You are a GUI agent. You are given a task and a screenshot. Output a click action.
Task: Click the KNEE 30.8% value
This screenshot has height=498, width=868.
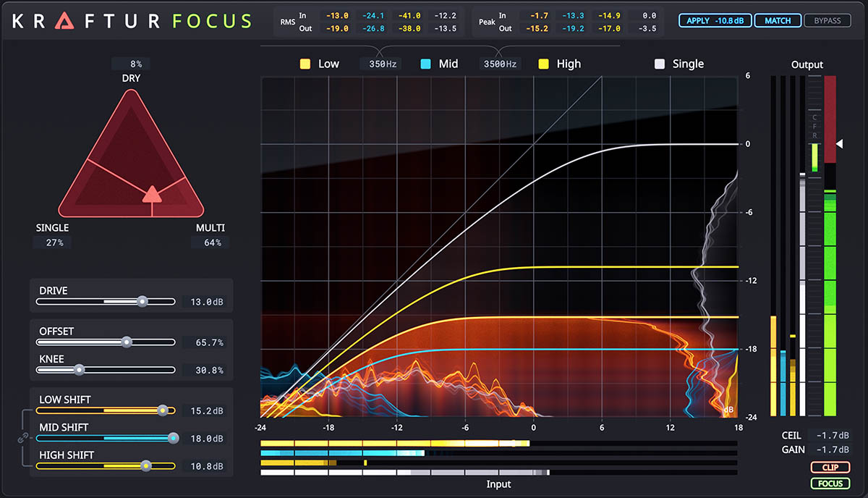[x=204, y=370]
